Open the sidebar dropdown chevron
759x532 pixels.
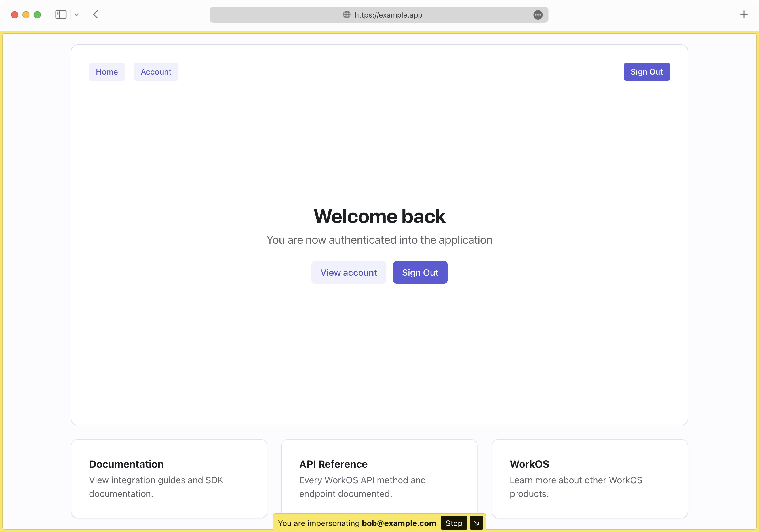76,14
